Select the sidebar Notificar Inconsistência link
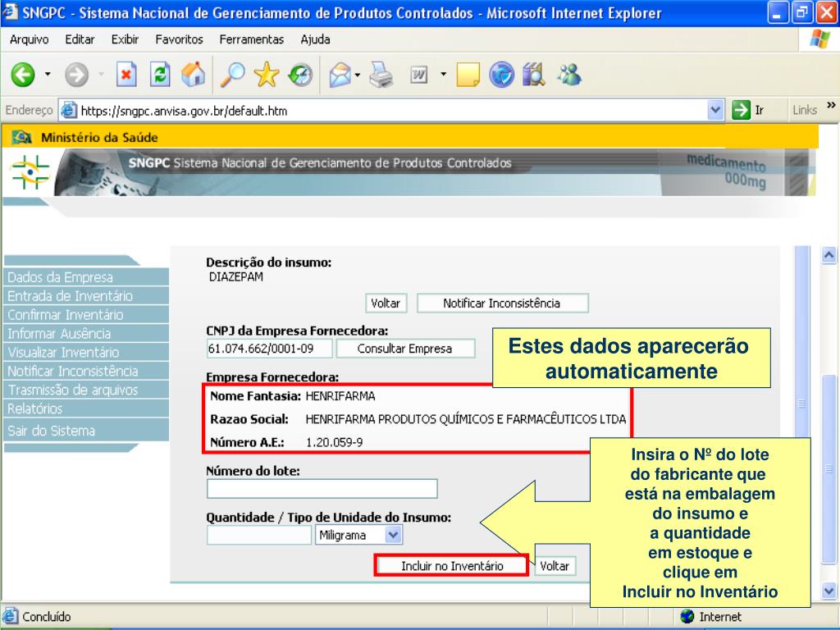 86,371
